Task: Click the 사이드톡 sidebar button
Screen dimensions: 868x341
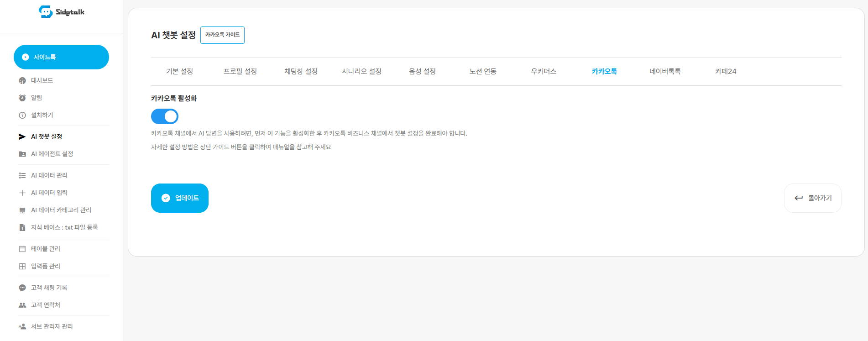Action: (61, 57)
